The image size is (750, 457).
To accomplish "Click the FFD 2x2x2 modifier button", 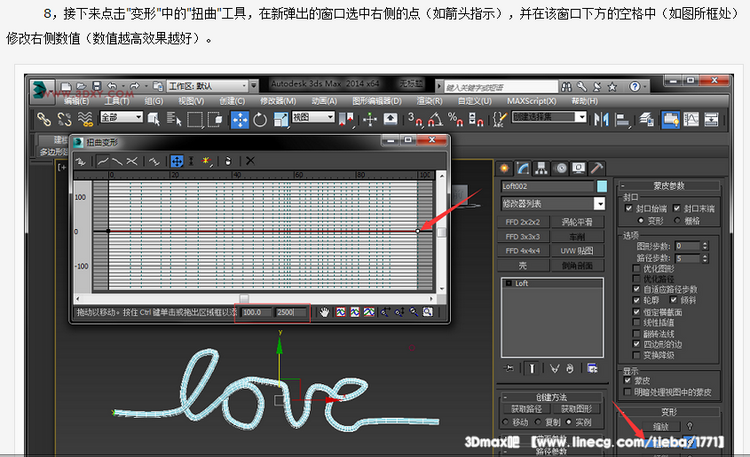I will coord(523,222).
